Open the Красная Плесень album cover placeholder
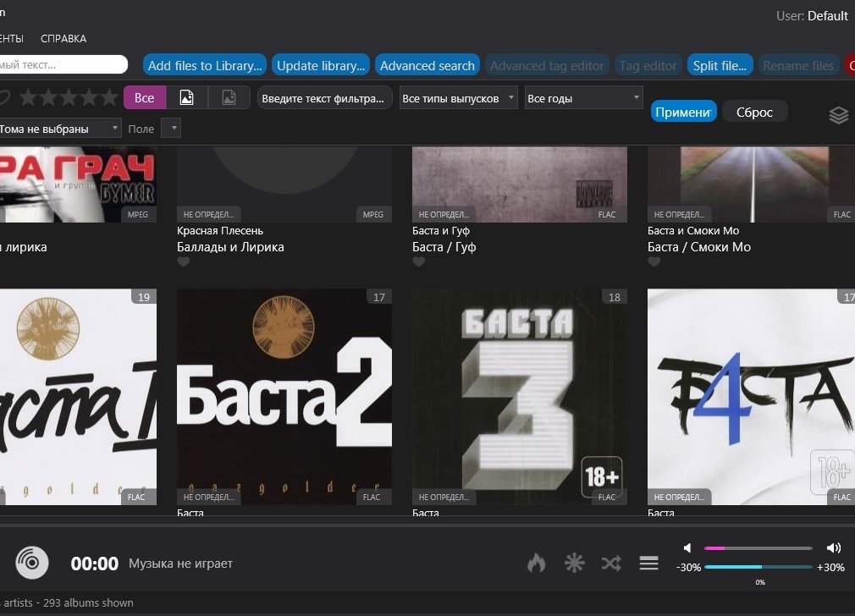This screenshot has height=616, width=855. [x=284, y=184]
